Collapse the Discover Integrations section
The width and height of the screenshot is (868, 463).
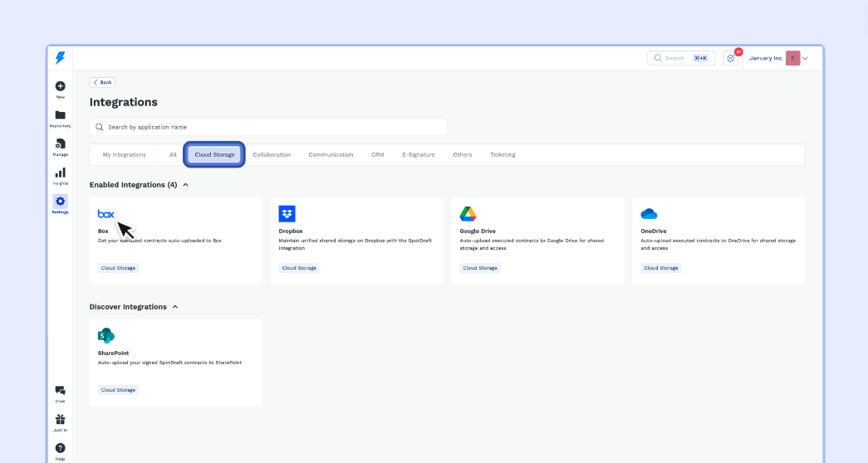click(x=175, y=307)
